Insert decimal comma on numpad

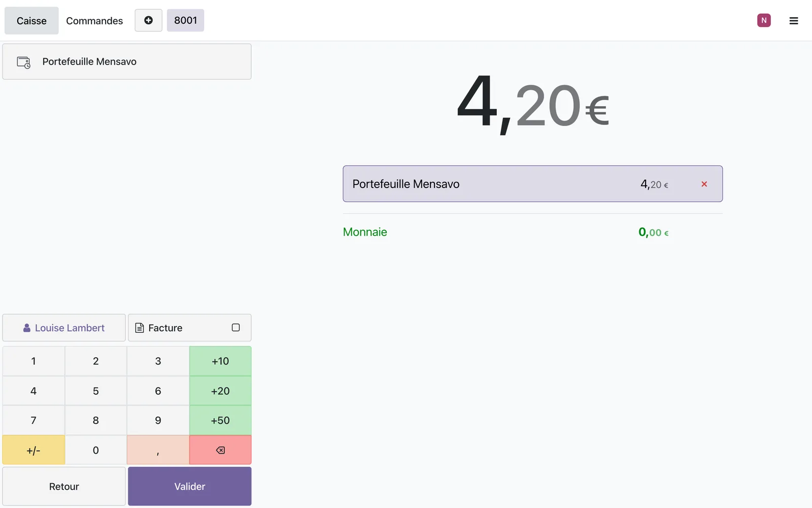tap(158, 450)
